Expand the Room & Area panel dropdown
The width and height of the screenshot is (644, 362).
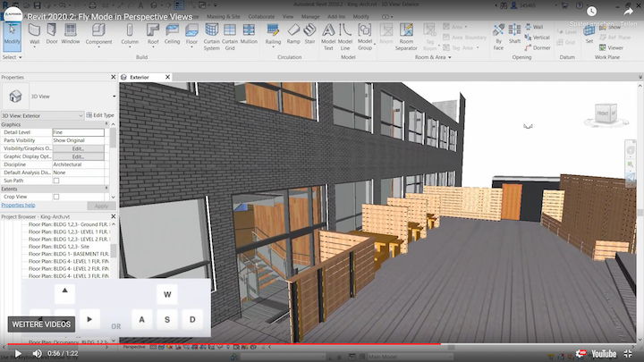tap(433, 57)
